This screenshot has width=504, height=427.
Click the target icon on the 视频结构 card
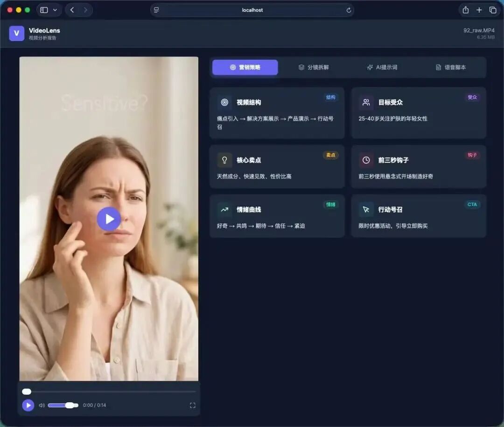click(224, 102)
